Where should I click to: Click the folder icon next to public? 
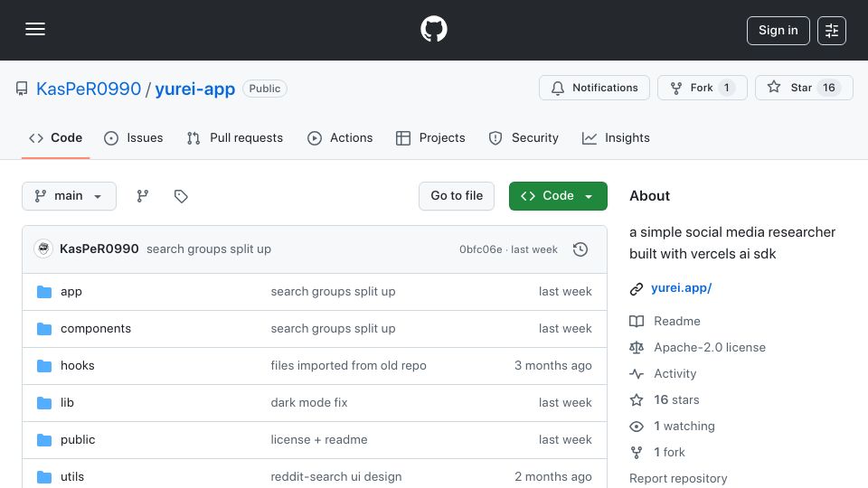point(44,440)
